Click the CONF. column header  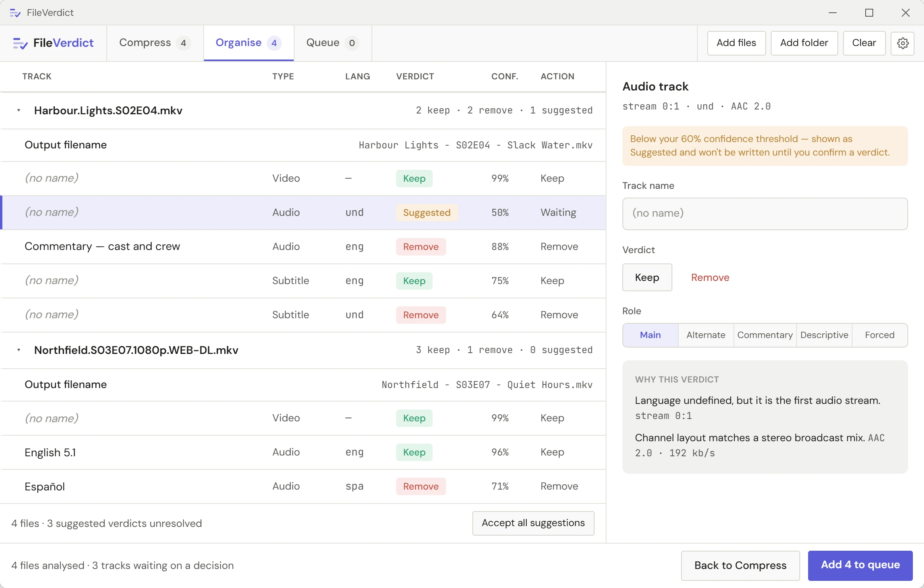(x=504, y=76)
